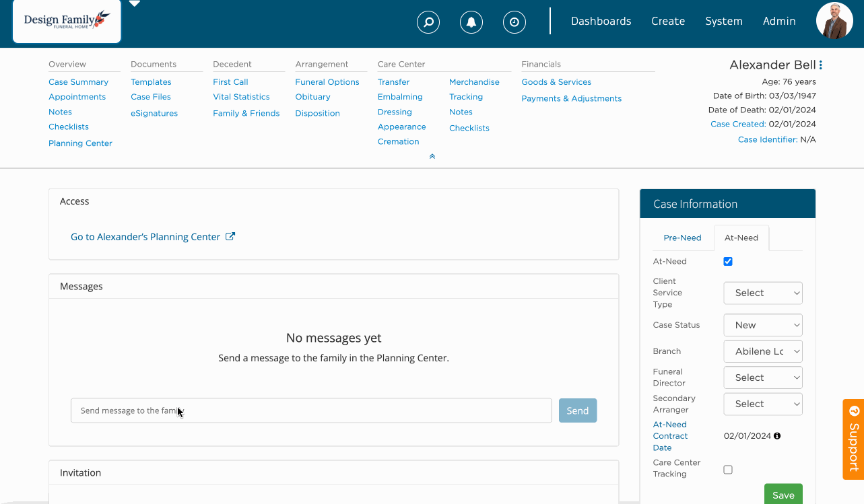Image resolution: width=864 pixels, height=504 pixels.
Task: Open the Branch dropdown showing Abilene
Action: coord(762,351)
